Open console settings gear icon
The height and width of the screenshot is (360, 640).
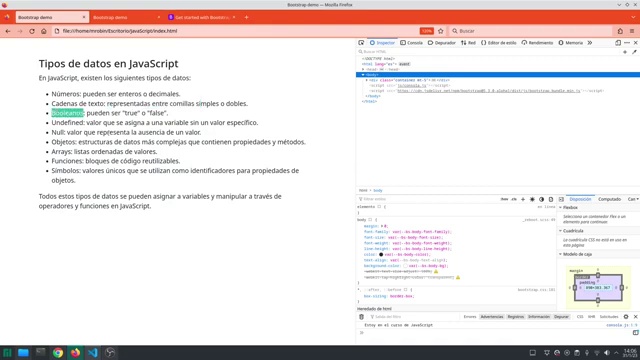point(626,317)
